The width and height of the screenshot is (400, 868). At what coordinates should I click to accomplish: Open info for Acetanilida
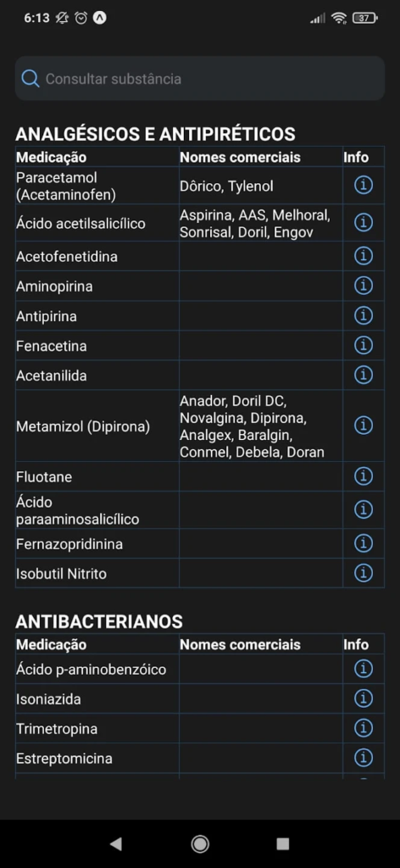click(364, 376)
